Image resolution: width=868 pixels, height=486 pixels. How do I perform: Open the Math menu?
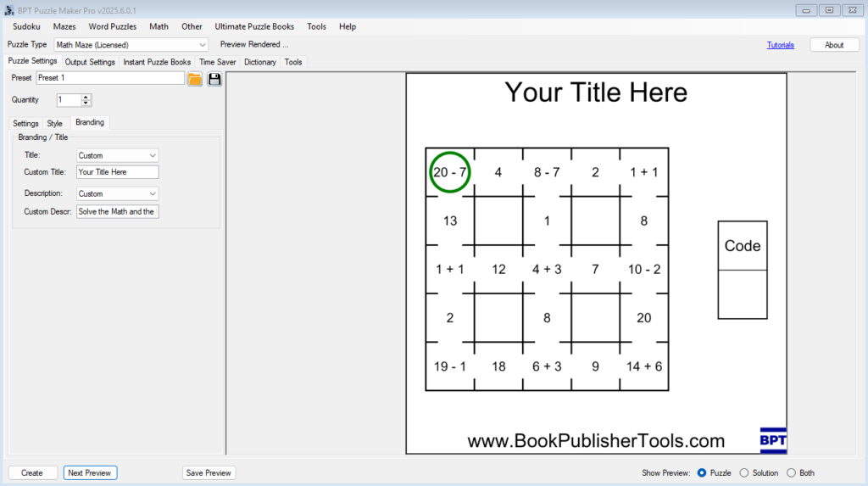pyautogui.click(x=159, y=26)
